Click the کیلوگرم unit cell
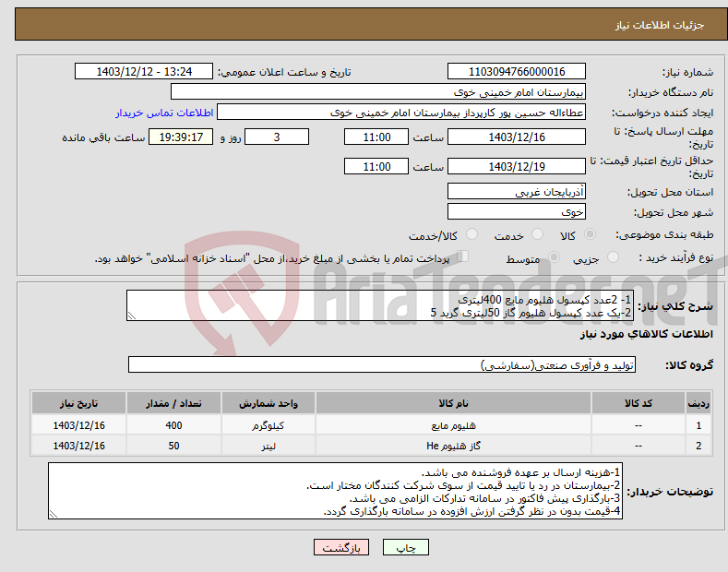The image size is (728, 572). 269,425
